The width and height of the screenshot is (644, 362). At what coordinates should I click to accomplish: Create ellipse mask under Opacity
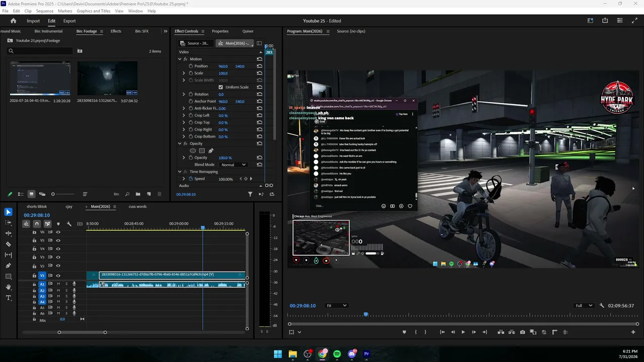click(x=193, y=150)
